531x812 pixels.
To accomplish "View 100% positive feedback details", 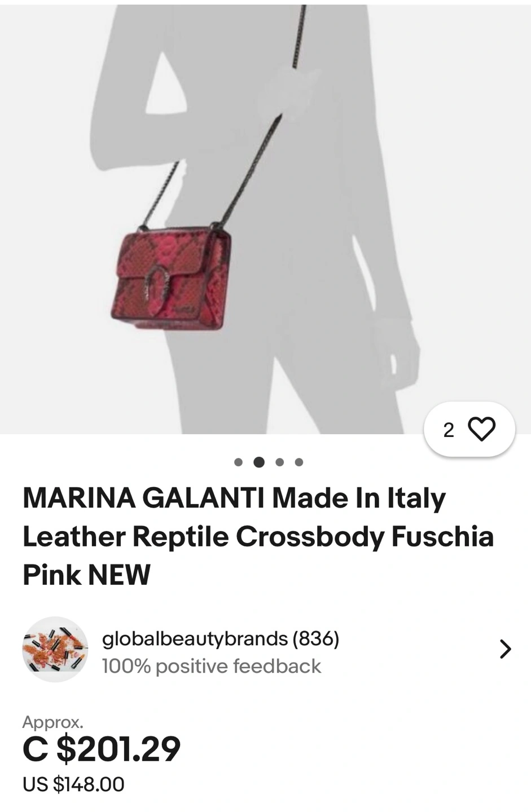I will click(211, 666).
